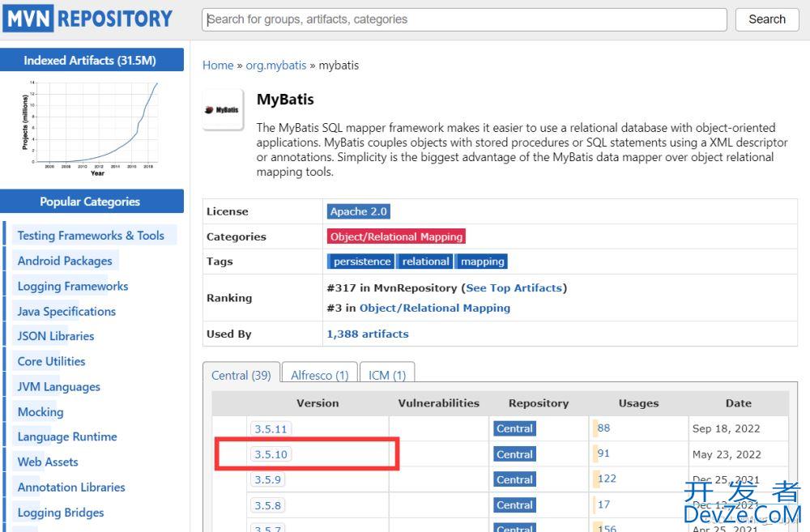Open Testing Frameworks & Tools category
Viewport: 810px width, 532px height.
click(x=91, y=236)
